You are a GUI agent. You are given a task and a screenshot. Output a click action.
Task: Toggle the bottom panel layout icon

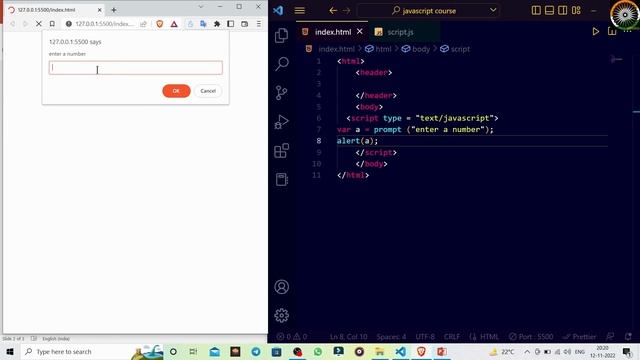tap(549, 11)
